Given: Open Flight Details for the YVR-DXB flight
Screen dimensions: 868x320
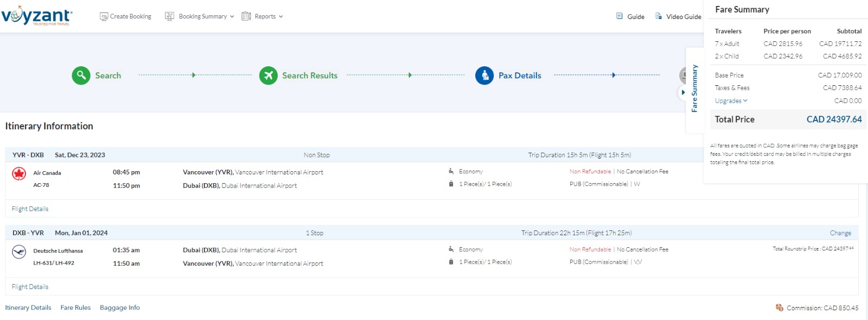Looking at the screenshot, I should [30, 209].
